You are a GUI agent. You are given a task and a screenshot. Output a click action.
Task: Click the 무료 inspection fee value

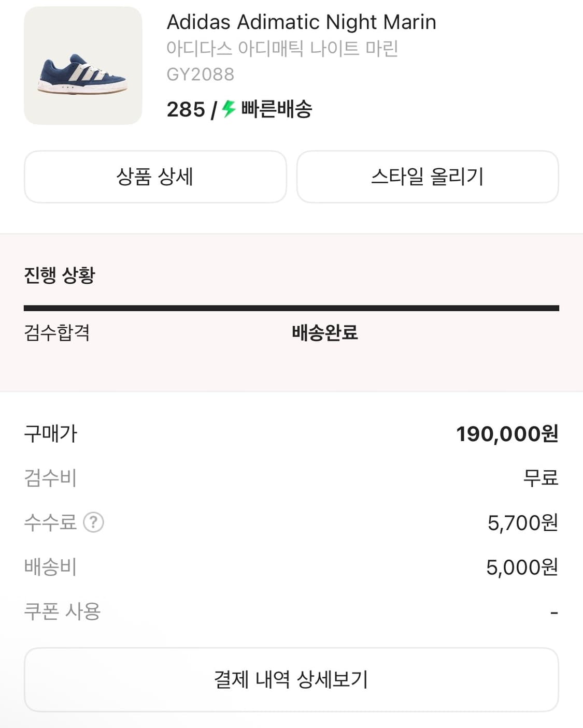point(541,478)
